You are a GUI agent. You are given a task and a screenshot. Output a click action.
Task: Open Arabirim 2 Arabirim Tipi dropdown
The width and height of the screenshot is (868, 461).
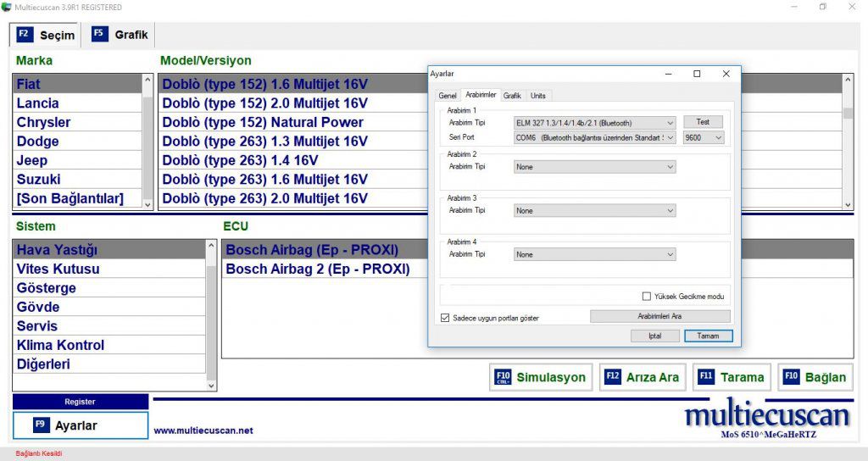coord(594,167)
